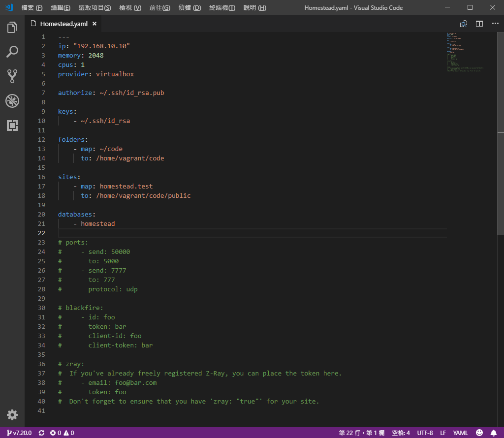Click the comment send: 50000

(109, 251)
